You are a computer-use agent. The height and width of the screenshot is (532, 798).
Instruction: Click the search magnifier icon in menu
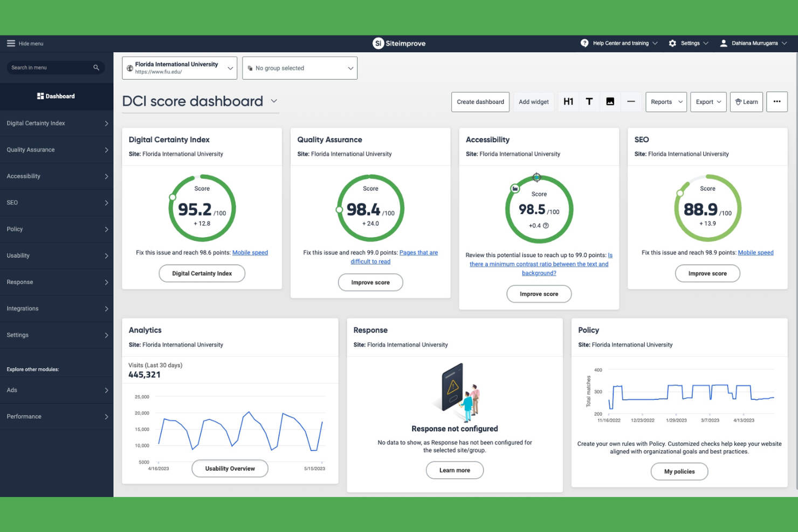(97, 67)
